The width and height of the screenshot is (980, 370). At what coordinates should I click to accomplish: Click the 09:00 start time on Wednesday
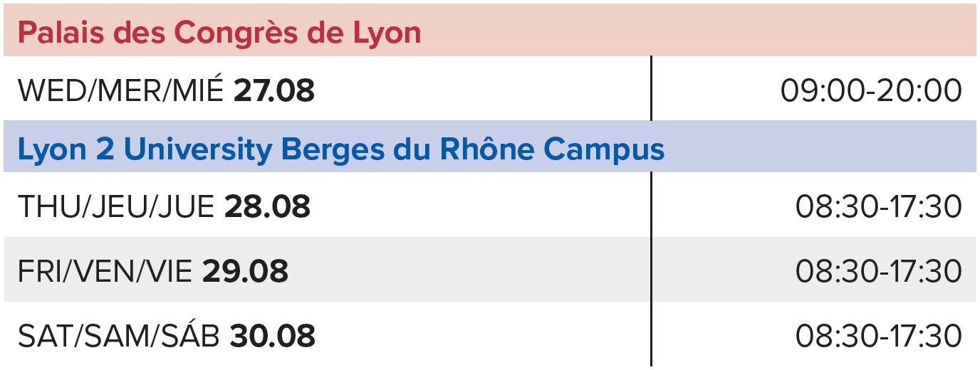pos(823,91)
